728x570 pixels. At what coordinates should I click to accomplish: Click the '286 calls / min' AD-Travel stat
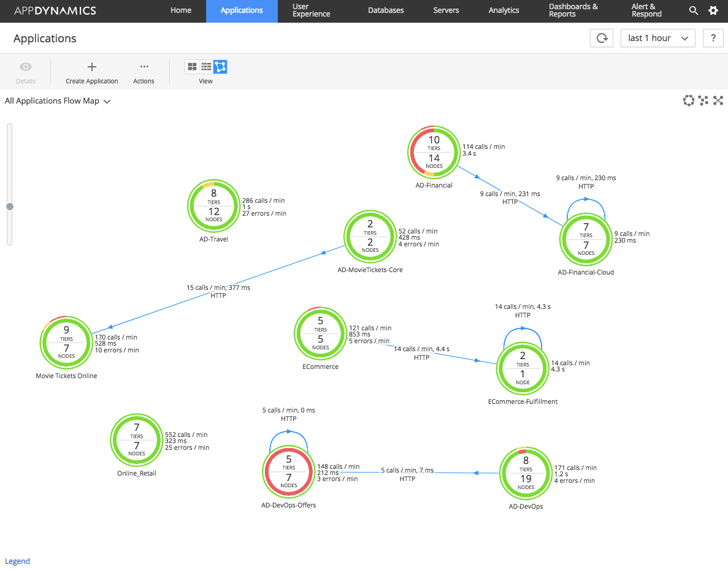[263, 201]
